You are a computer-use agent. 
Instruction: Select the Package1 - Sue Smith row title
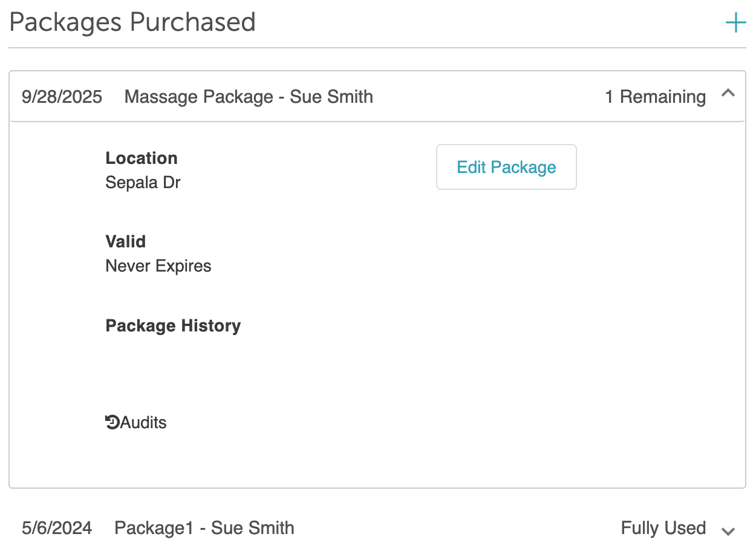tap(204, 528)
